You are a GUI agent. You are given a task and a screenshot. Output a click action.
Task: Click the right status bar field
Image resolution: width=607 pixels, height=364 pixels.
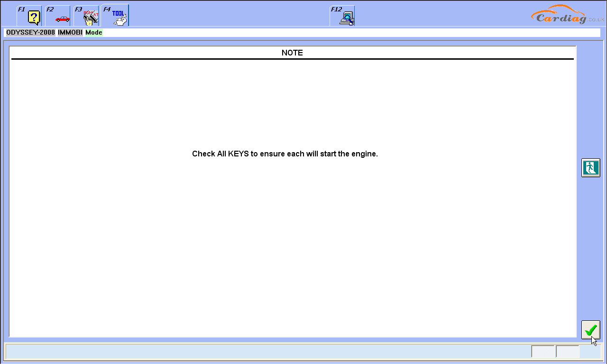point(567,351)
